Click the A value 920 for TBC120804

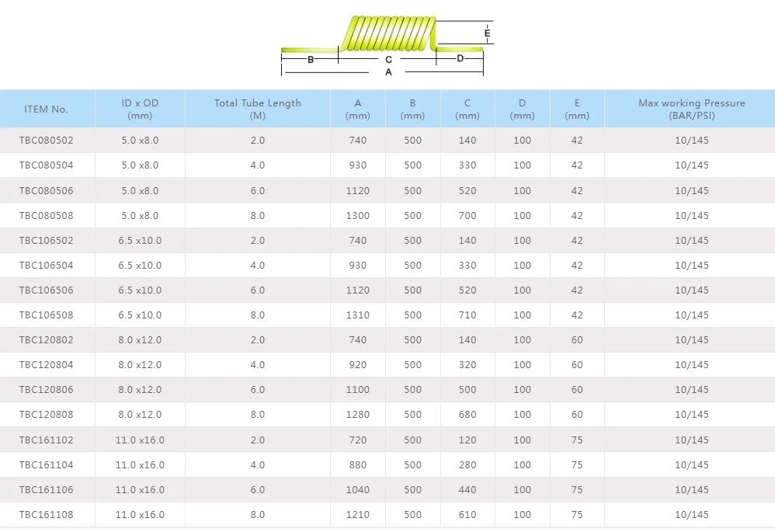tap(358, 364)
